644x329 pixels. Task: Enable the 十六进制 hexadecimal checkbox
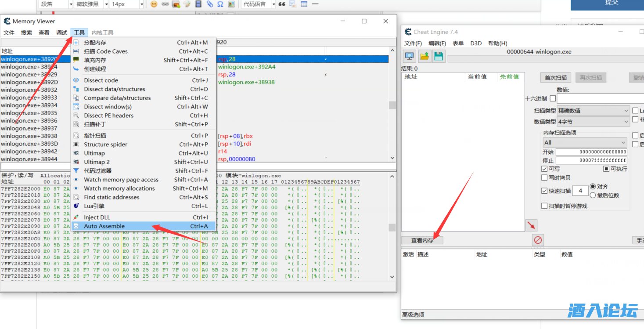pyautogui.click(x=553, y=98)
